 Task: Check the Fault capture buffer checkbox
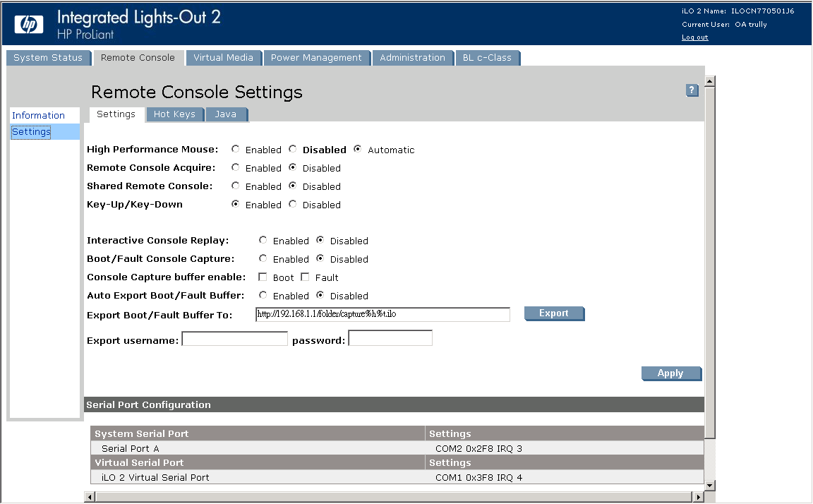[305, 277]
